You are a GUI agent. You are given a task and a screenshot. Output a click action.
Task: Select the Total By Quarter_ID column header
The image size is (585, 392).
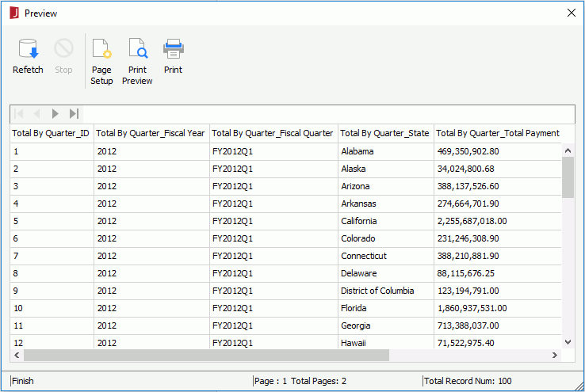click(51, 133)
